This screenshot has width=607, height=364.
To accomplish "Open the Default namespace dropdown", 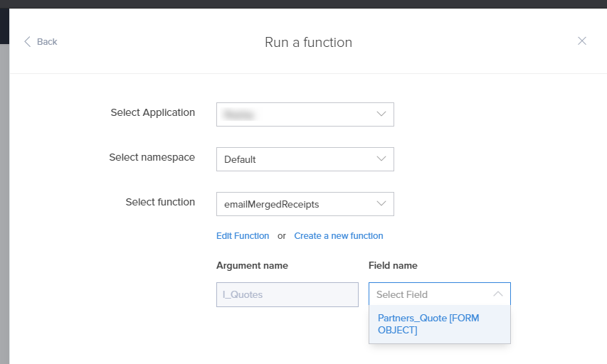I will (305, 159).
